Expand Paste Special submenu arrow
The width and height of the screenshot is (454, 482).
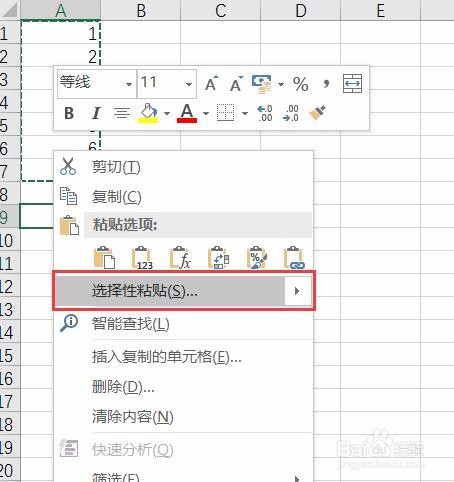coord(297,291)
